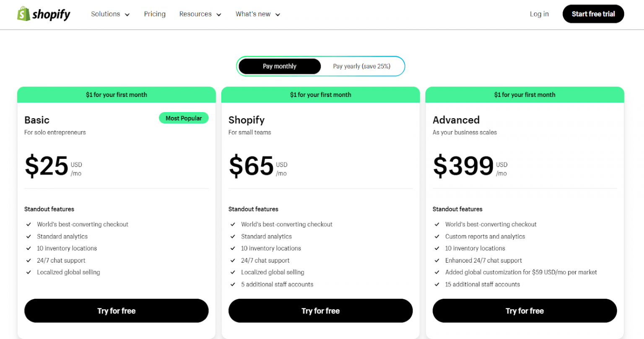644x339 pixels.
Task: Click the checkmark beside Shopify plan's Localized global selling
Action: 233,272
